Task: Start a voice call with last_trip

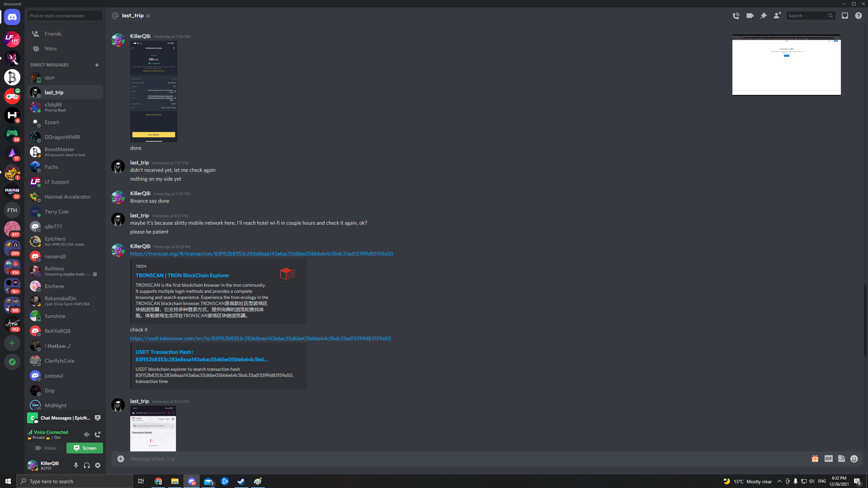Action: coord(736,16)
